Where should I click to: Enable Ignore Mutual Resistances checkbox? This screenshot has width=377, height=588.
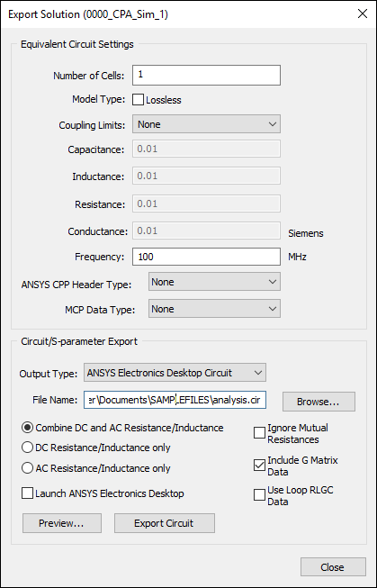coord(259,433)
